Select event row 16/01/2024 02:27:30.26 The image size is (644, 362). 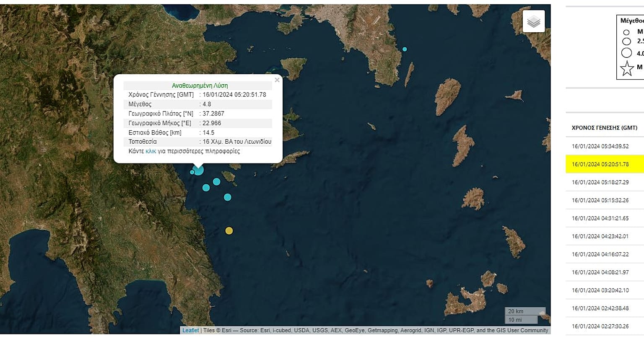point(605,326)
